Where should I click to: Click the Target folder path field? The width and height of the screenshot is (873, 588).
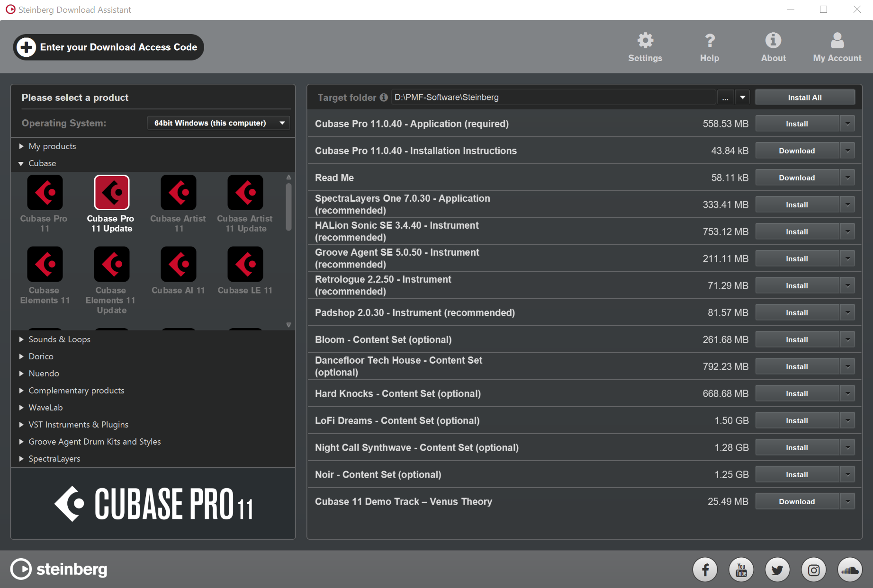pos(552,98)
